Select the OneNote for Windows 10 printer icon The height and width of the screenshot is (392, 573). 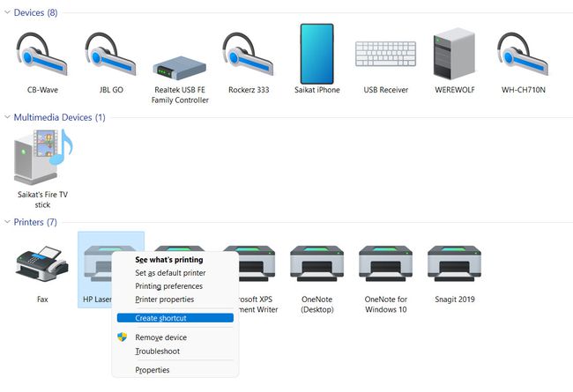click(x=385, y=263)
